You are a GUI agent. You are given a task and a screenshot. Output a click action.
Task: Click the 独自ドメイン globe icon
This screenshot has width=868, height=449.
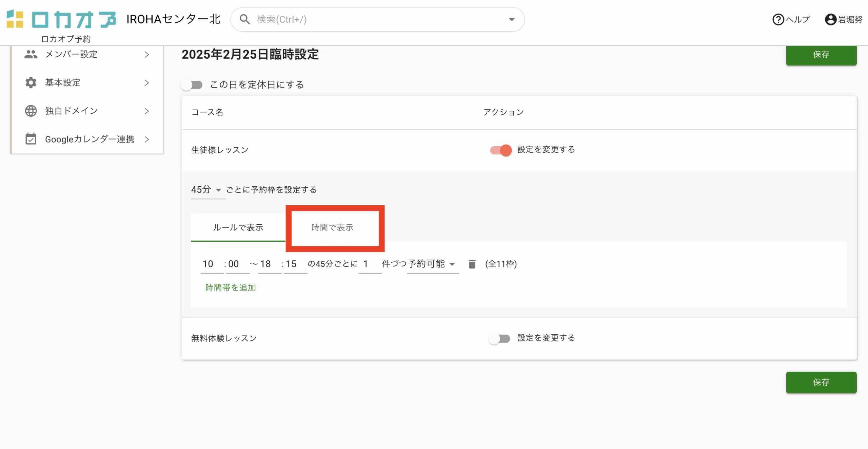tap(31, 111)
